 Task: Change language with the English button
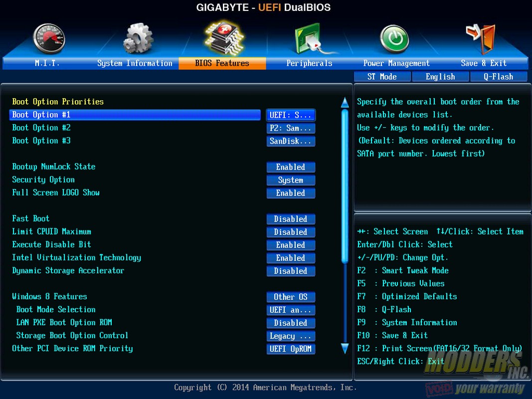tap(440, 77)
